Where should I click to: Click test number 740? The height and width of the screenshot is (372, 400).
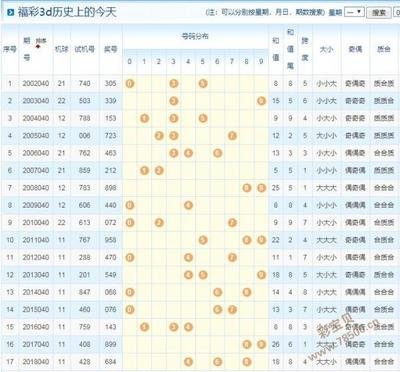tap(84, 83)
